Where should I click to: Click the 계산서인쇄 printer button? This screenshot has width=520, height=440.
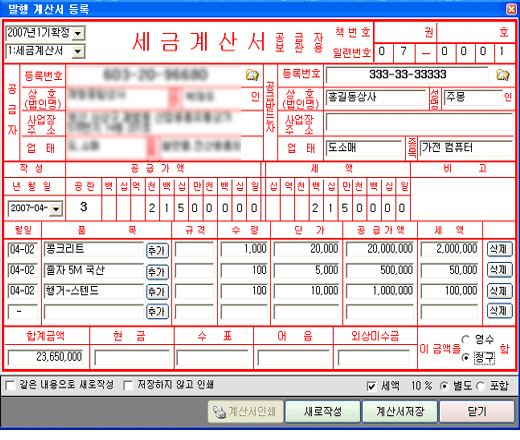pyautogui.click(x=246, y=412)
